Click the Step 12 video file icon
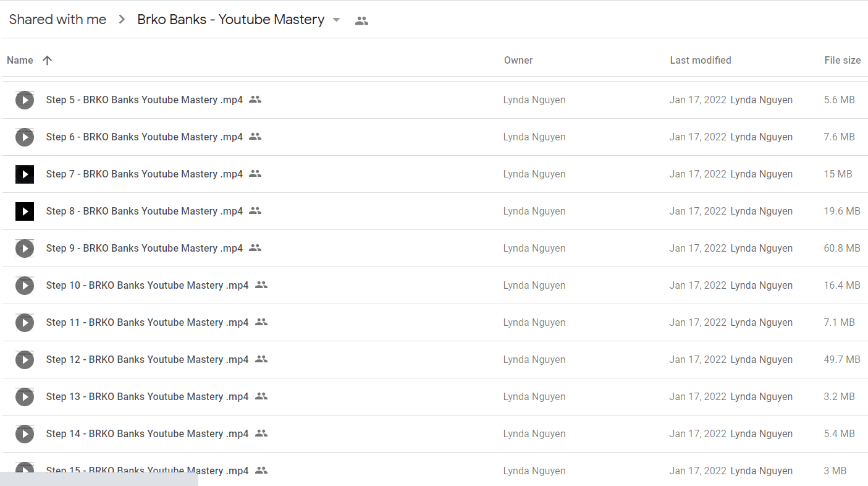This screenshot has height=486, width=868. click(25, 359)
